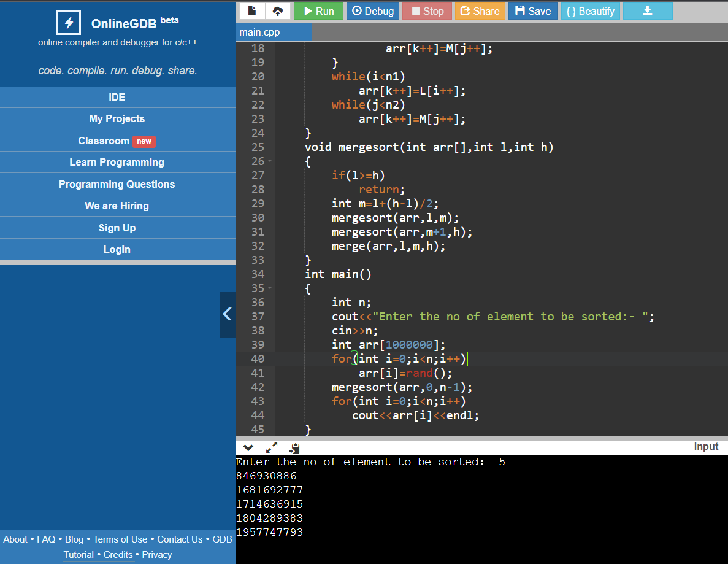
Task: Share the code using the Share button
Action: (480, 11)
